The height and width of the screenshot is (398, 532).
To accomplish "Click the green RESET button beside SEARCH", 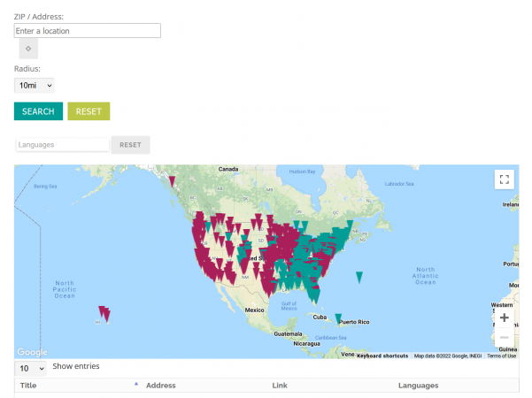I will click(x=89, y=111).
